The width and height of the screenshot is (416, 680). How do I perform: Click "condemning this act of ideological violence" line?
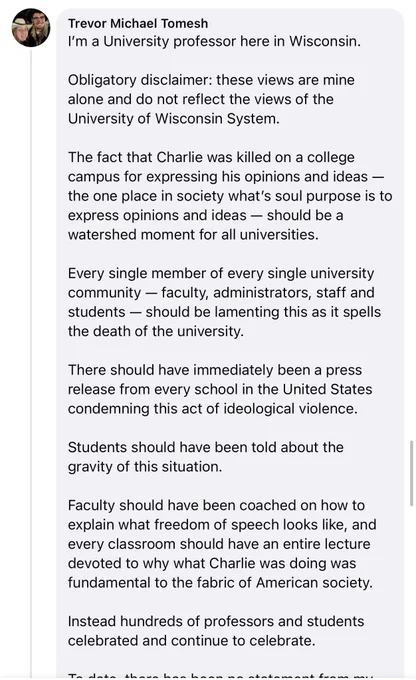213,409
